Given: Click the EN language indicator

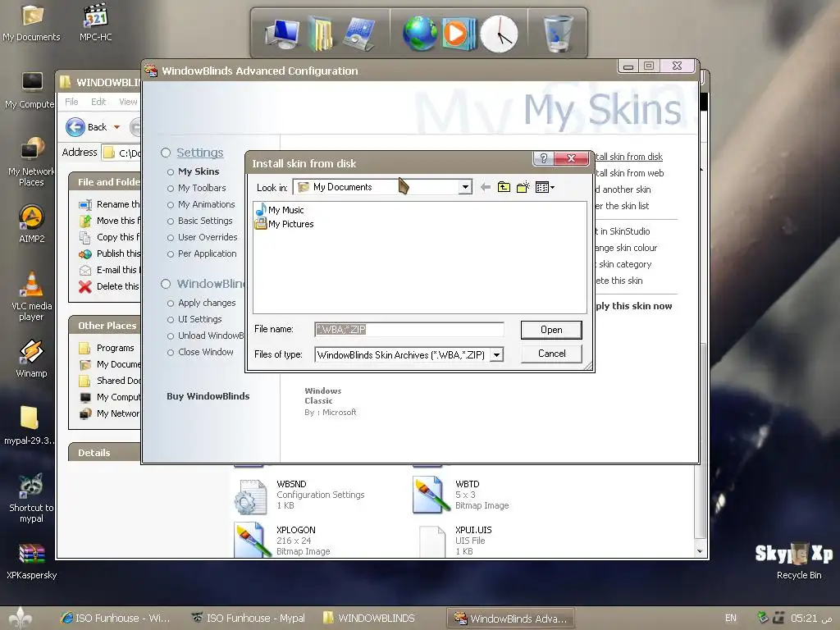Looking at the screenshot, I should click(x=731, y=618).
